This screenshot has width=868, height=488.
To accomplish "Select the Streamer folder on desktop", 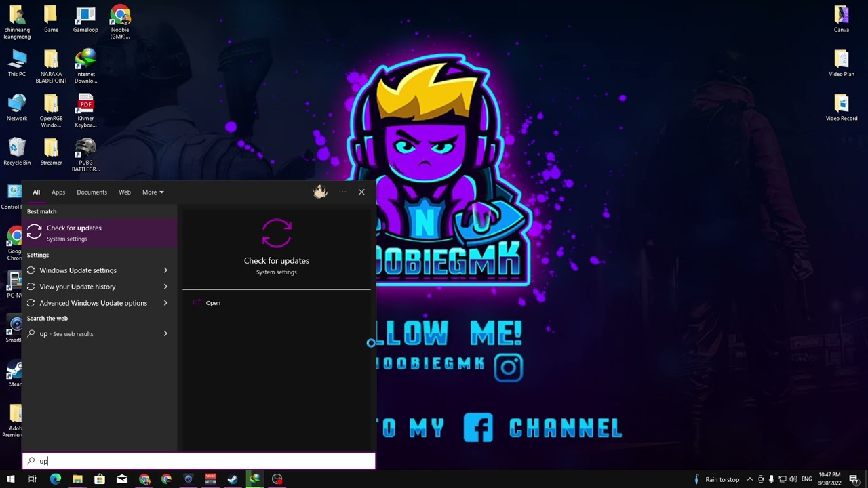I will click(51, 152).
